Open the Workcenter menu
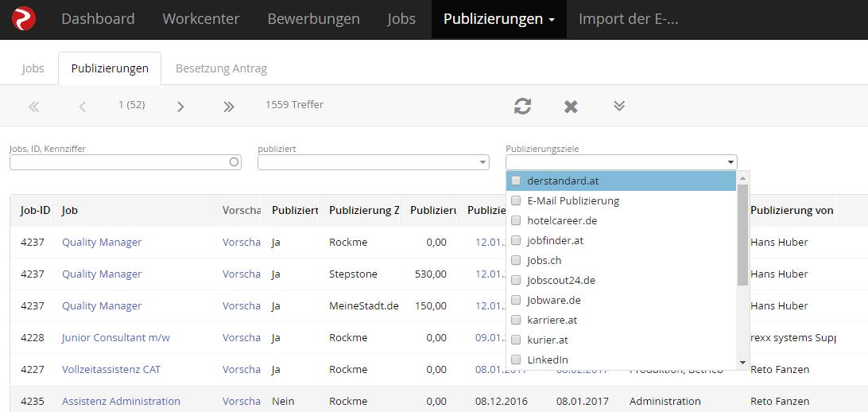The width and height of the screenshot is (868, 412). [x=201, y=19]
